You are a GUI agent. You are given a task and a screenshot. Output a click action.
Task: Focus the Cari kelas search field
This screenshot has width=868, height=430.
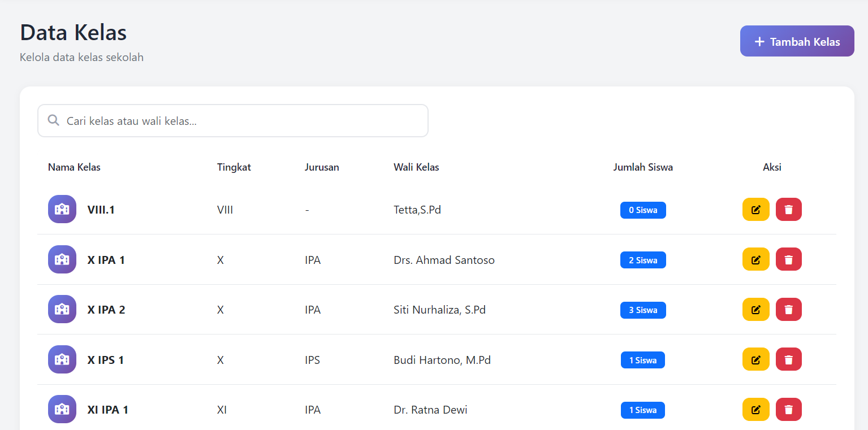[233, 121]
